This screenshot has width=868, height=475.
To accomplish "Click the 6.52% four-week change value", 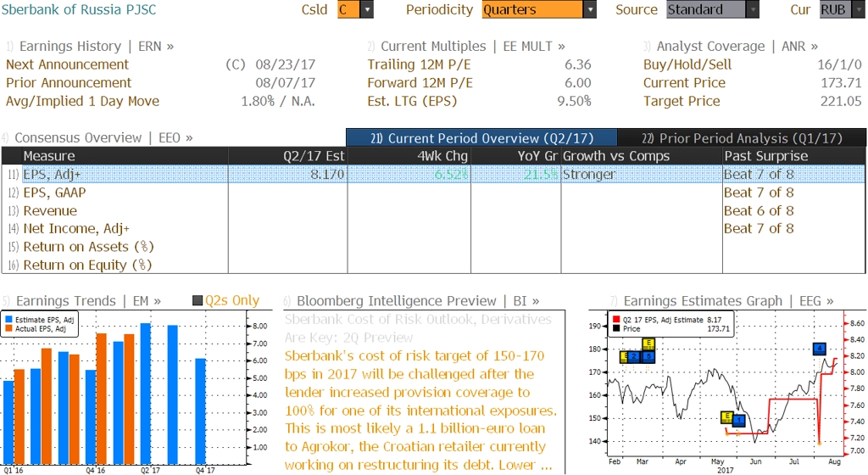I will coord(451,174).
